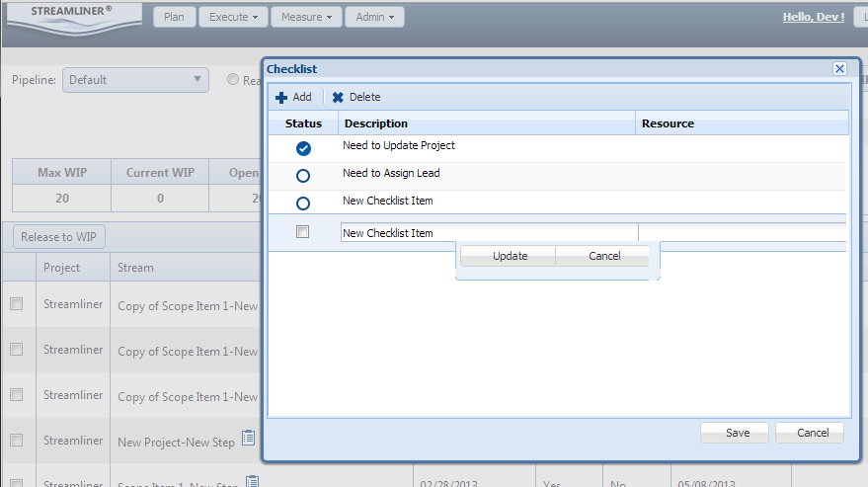Click New Project-New Step stream text
The image size is (868, 487).
click(x=176, y=443)
